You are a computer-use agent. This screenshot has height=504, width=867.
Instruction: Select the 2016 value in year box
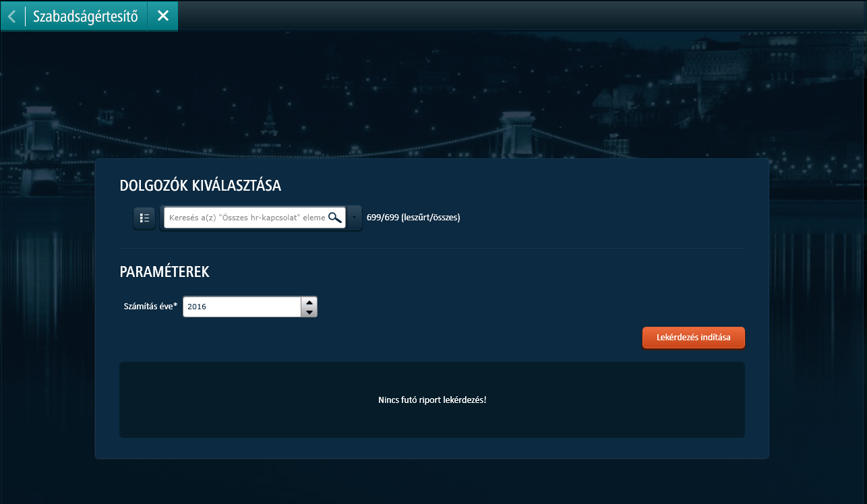(x=197, y=307)
